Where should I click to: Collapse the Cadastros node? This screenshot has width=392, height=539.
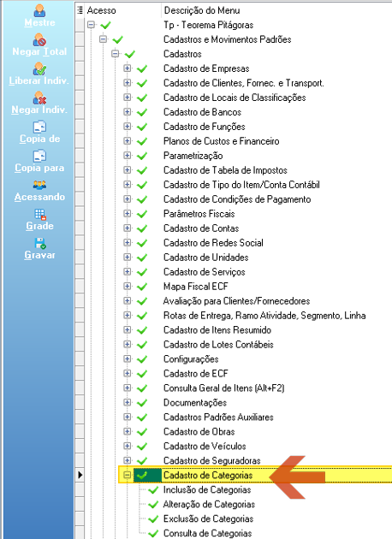coord(116,54)
